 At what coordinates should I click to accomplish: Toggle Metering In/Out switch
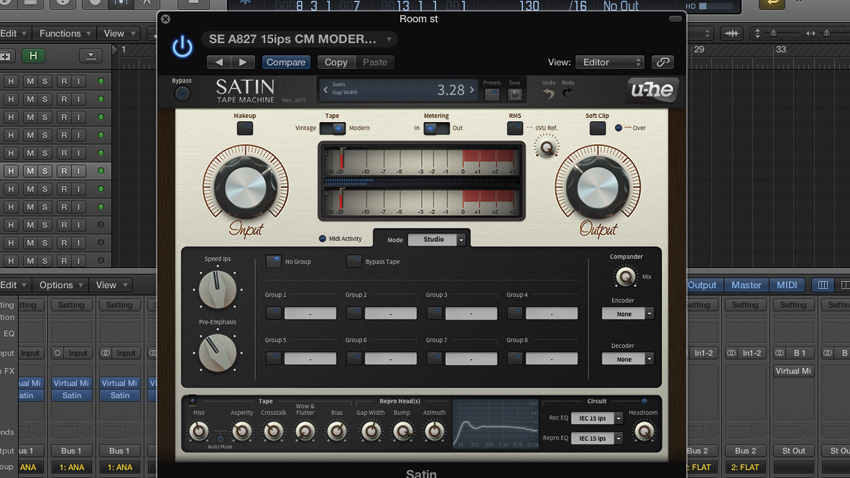pyautogui.click(x=436, y=128)
